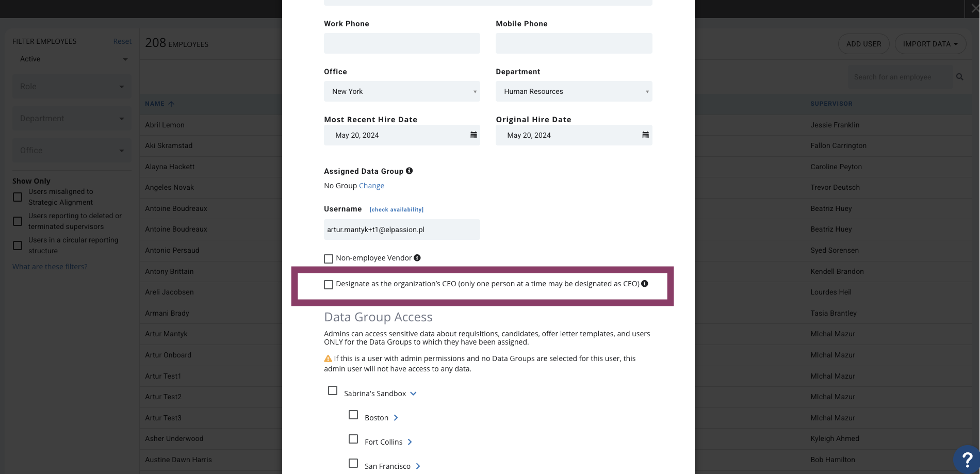This screenshot has height=474, width=980.
Task: Open the Office dropdown showing New York
Action: 402,91
